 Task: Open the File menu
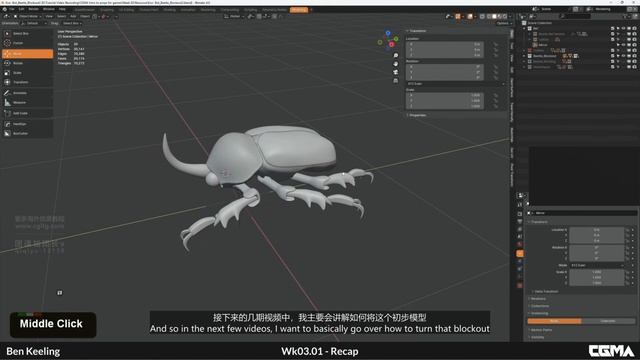tap(12, 9)
